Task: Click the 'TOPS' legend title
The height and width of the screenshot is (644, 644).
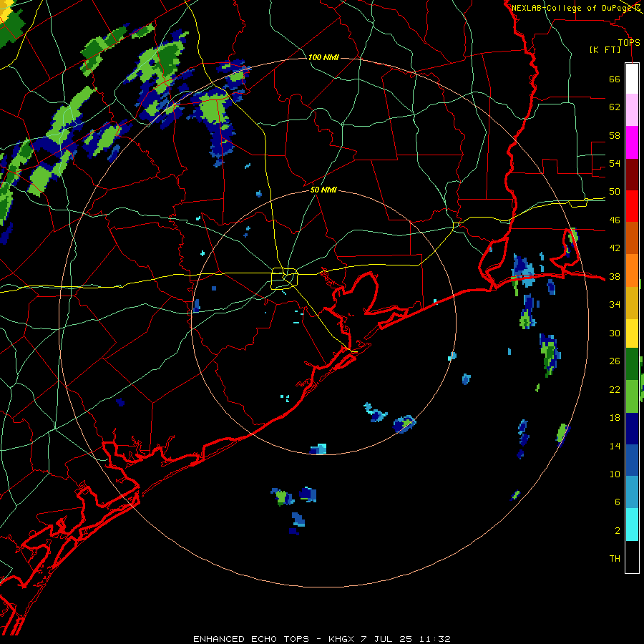Action: pyautogui.click(x=629, y=43)
